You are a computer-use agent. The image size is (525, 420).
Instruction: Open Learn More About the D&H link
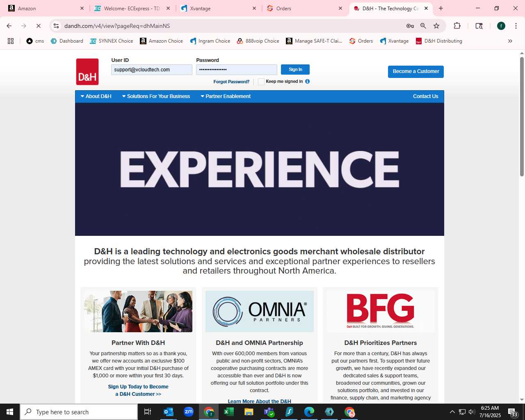click(x=260, y=401)
